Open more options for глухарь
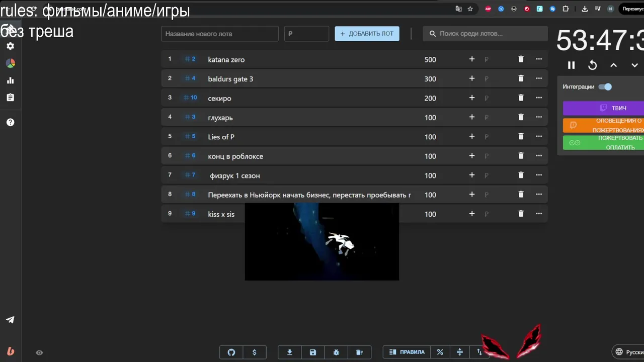 point(539,117)
